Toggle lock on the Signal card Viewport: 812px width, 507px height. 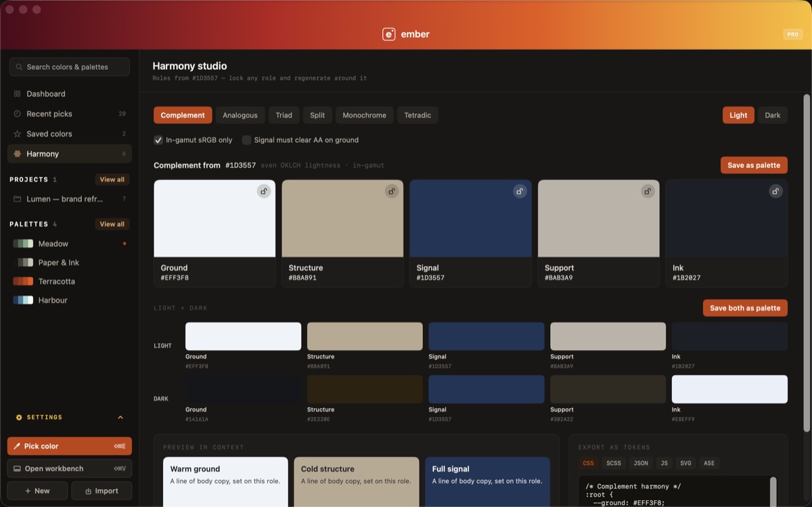coord(520,192)
